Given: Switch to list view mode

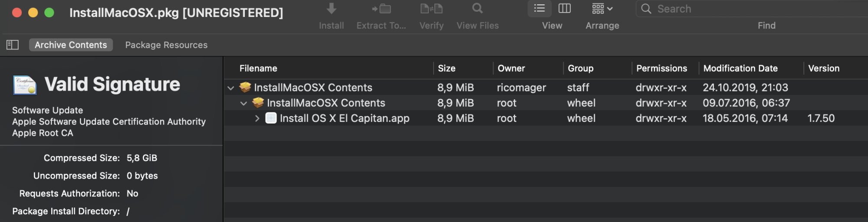Looking at the screenshot, I should [539, 9].
